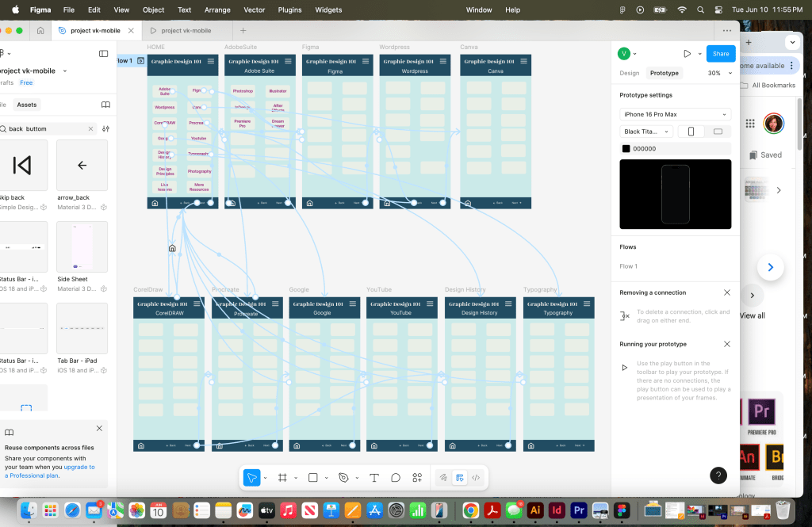Click the black background color swatch
Screen dimensions: 812x527
tap(626, 149)
